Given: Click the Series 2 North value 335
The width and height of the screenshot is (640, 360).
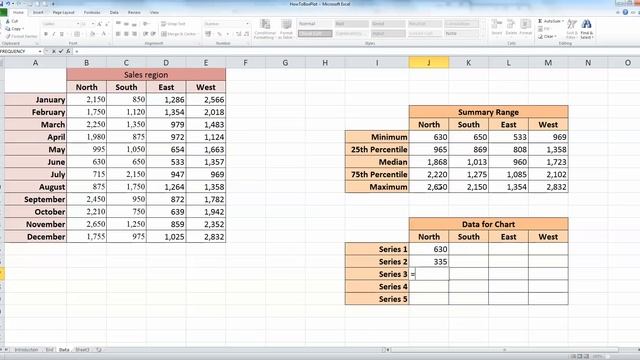Looking at the screenshot, I should 429,262.
